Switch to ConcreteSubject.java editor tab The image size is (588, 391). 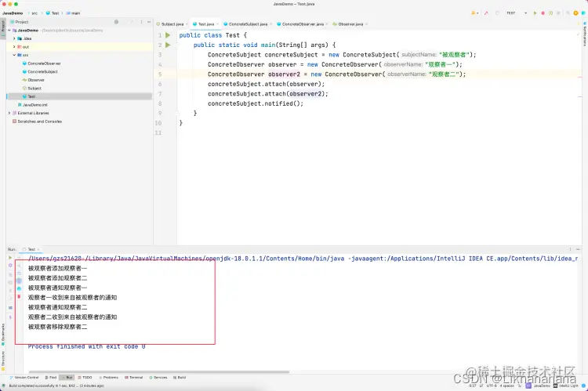tap(248, 24)
